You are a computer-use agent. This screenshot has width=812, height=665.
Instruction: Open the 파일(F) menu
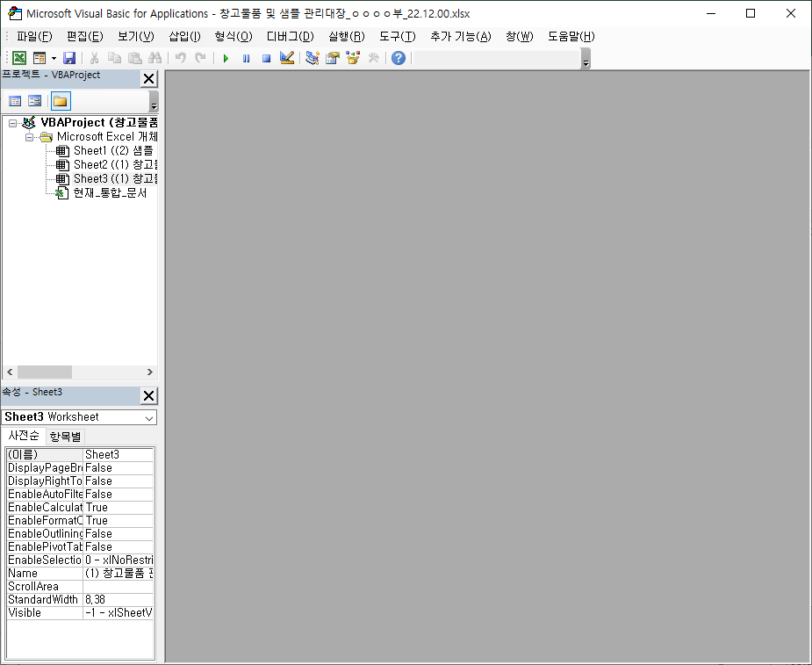pos(34,37)
